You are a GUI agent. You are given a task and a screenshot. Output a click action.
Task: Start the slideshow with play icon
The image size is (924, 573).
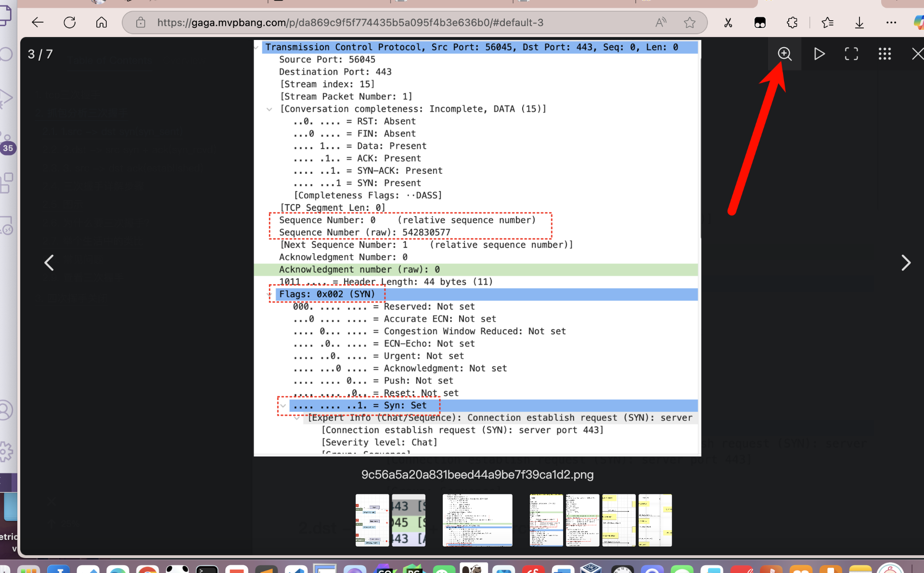819,53
